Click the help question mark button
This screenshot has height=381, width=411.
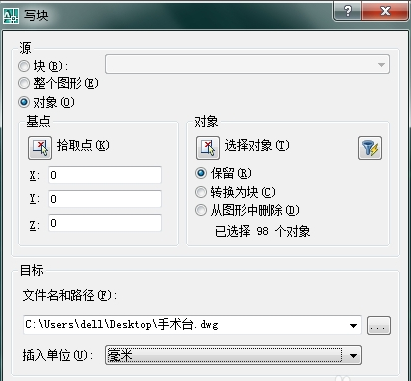[348, 11]
